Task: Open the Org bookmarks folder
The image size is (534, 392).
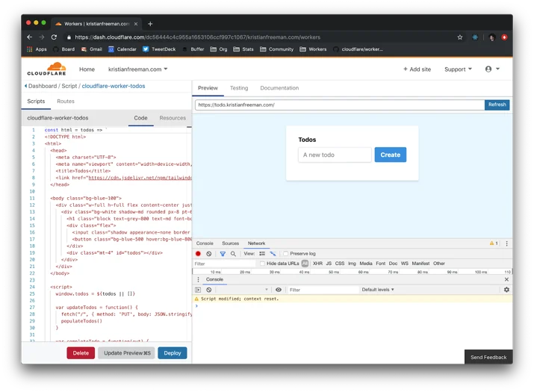Action: [219, 49]
